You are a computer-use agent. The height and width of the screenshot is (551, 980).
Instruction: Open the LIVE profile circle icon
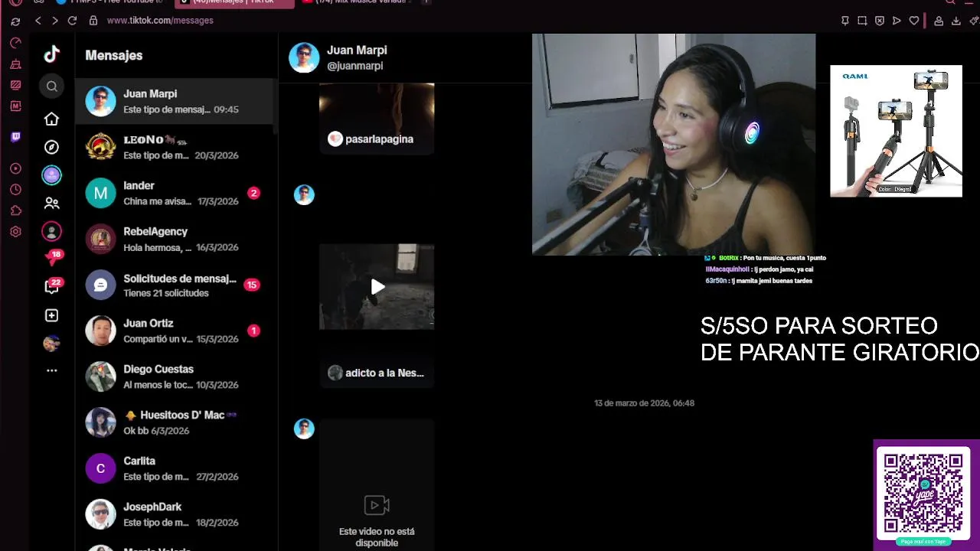click(x=51, y=231)
